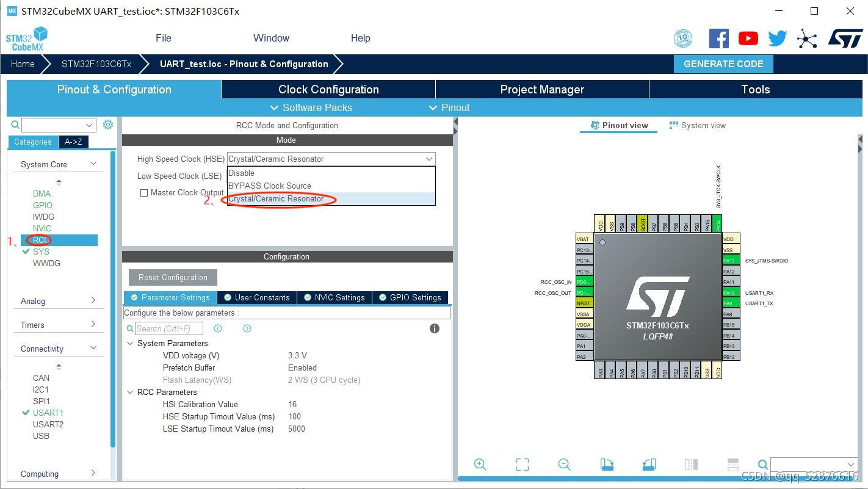Open the Facebook link icon
868x489 pixels.
[x=719, y=38]
